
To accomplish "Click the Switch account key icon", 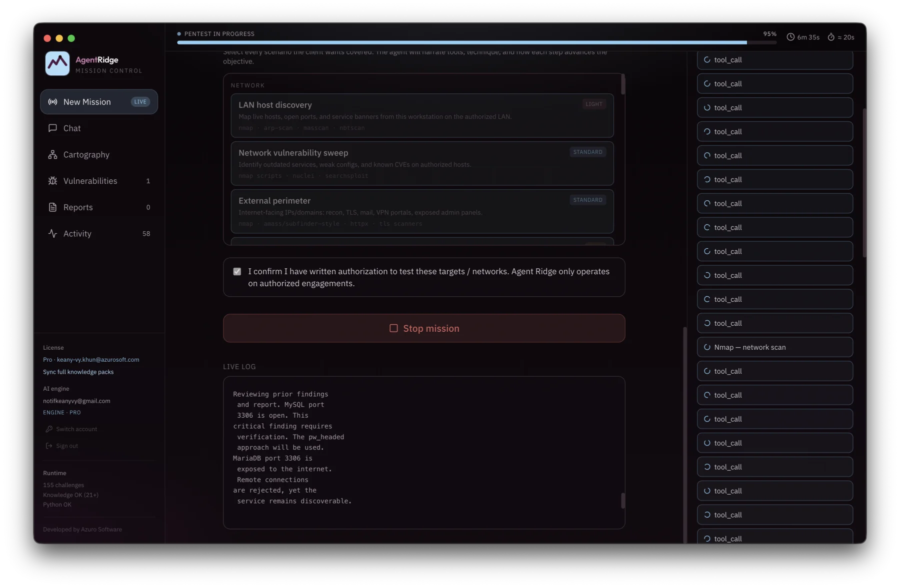I will pos(49,429).
